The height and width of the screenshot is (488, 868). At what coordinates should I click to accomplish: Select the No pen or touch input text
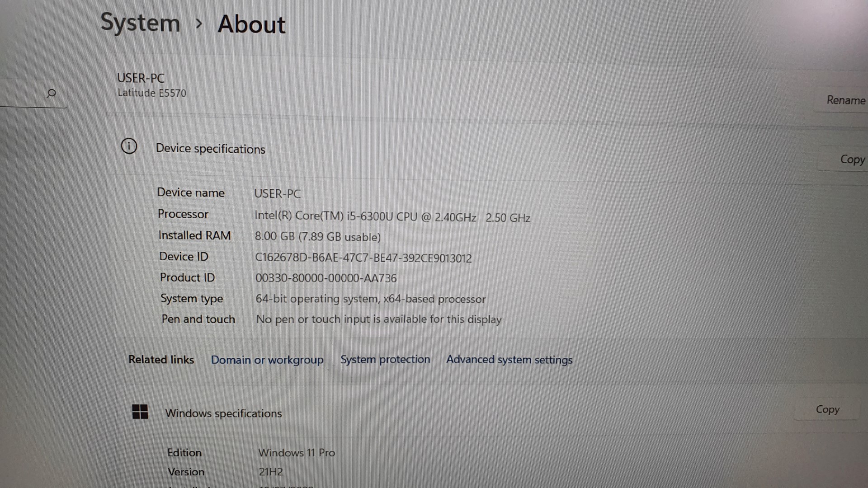click(x=379, y=319)
